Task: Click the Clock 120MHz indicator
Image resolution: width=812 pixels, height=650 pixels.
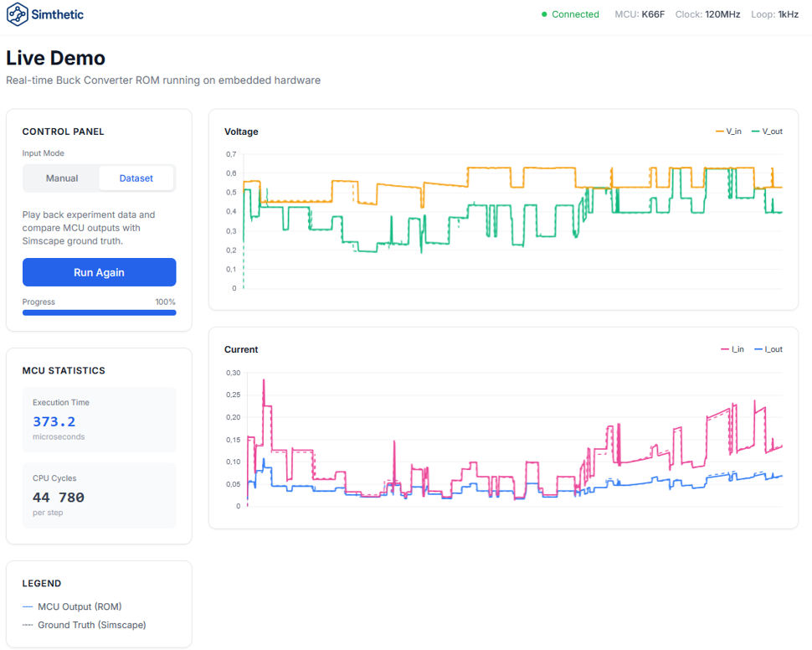Action: (x=707, y=14)
